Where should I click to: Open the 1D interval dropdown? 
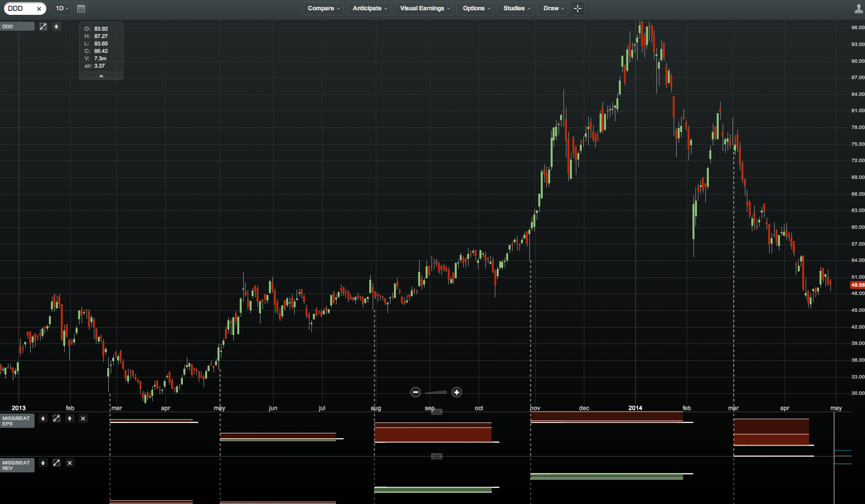coord(62,8)
